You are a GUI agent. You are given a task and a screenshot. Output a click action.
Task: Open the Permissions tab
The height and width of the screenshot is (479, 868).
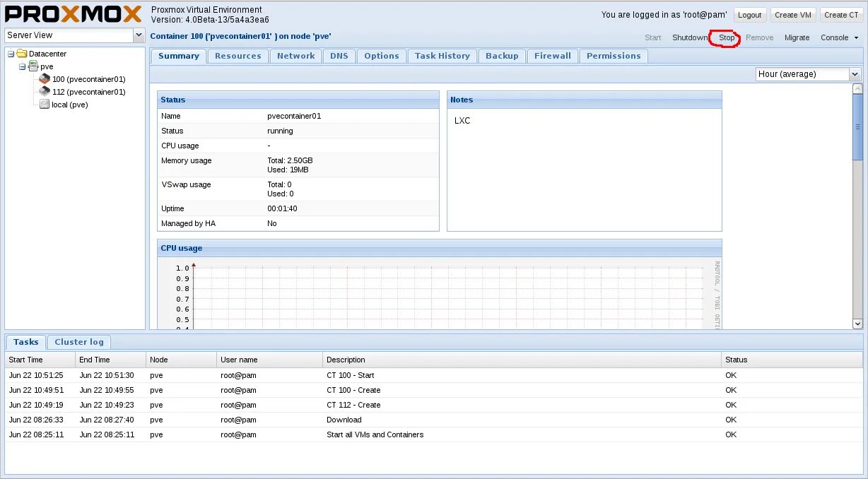pyautogui.click(x=614, y=56)
